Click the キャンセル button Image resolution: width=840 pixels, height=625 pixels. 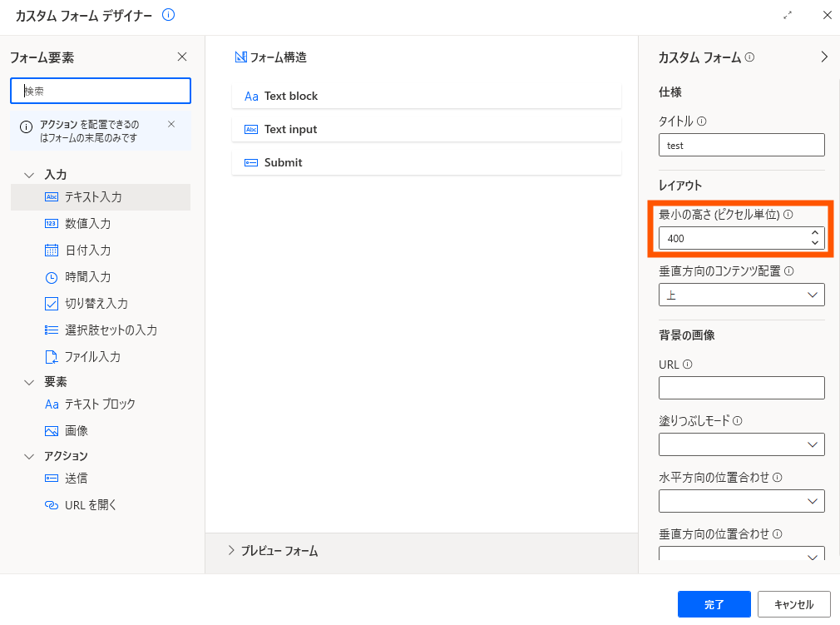point(794,605)
